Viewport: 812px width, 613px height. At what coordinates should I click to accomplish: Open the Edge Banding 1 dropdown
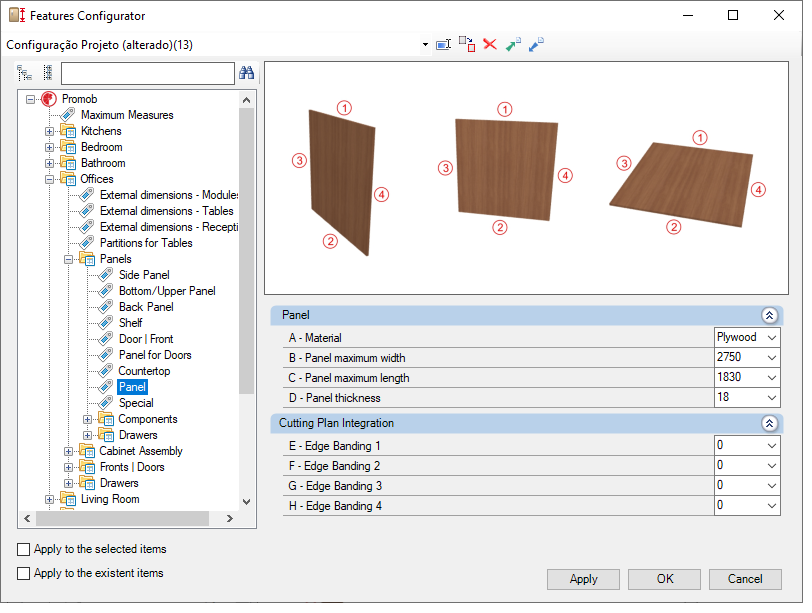click(x=772, y=445)
